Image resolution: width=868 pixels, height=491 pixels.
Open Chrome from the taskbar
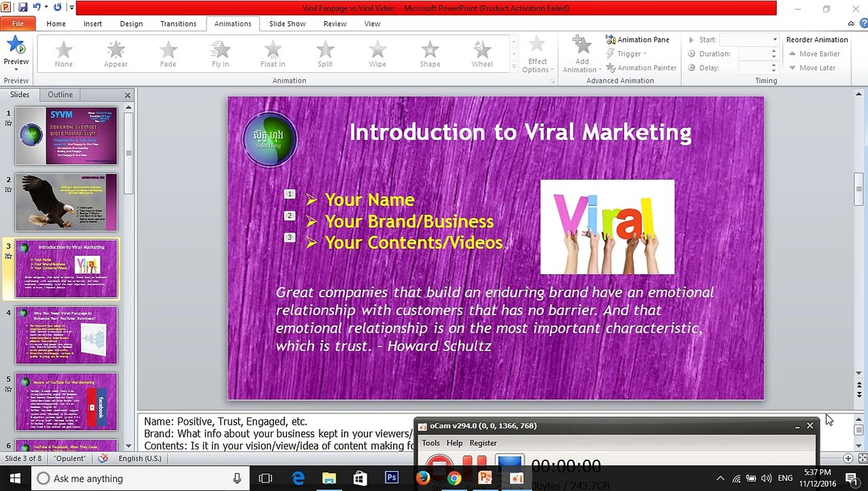click(454, 479)
